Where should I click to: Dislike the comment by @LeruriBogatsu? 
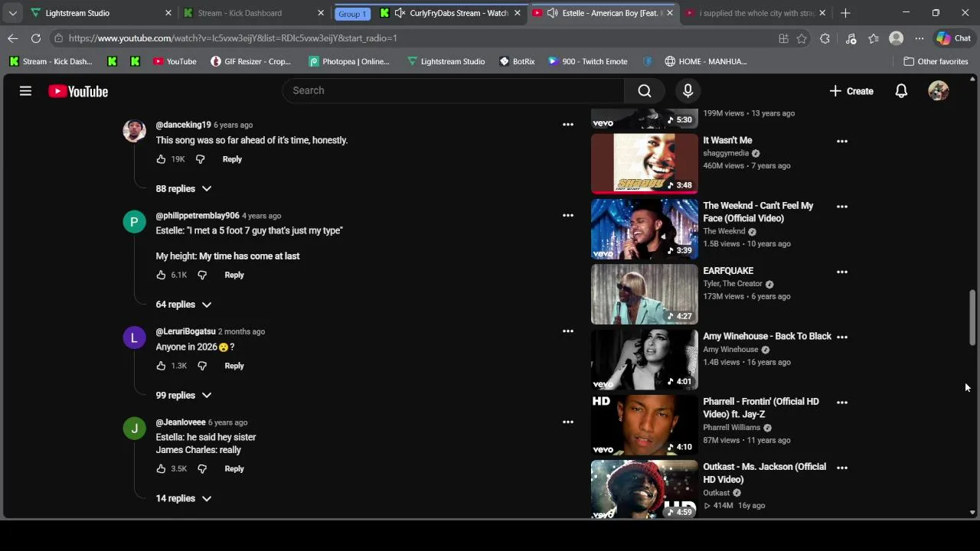coord(202,366)
